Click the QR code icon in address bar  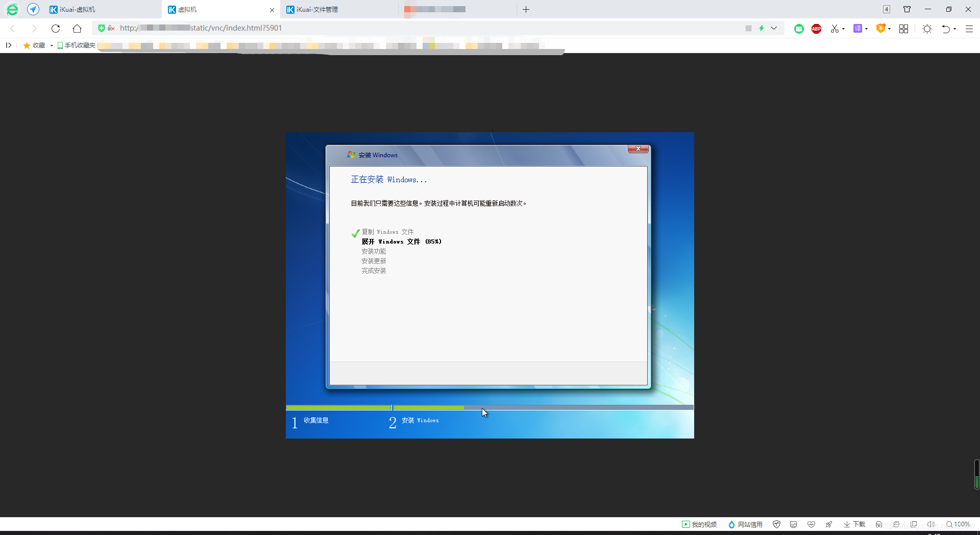coord(748,28)
